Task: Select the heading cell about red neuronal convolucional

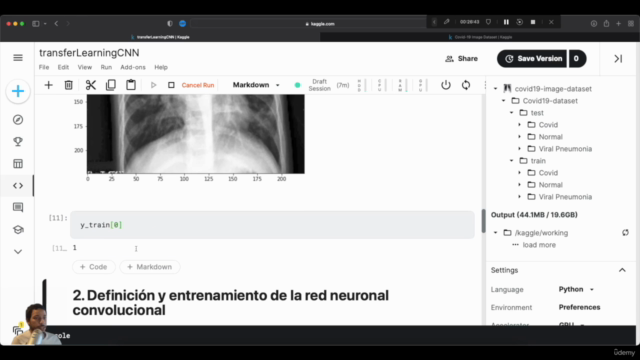Action: pyautogui.click(x=231, y=302)
